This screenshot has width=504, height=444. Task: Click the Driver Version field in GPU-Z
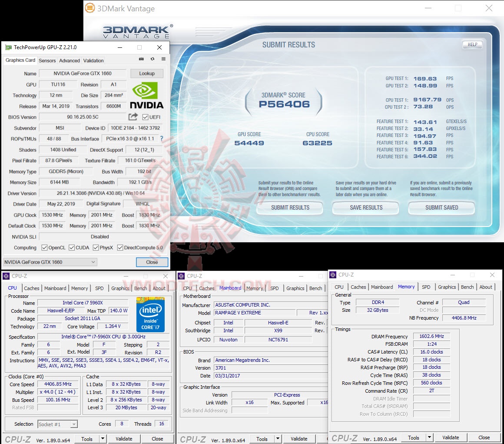tap(101, 193)
